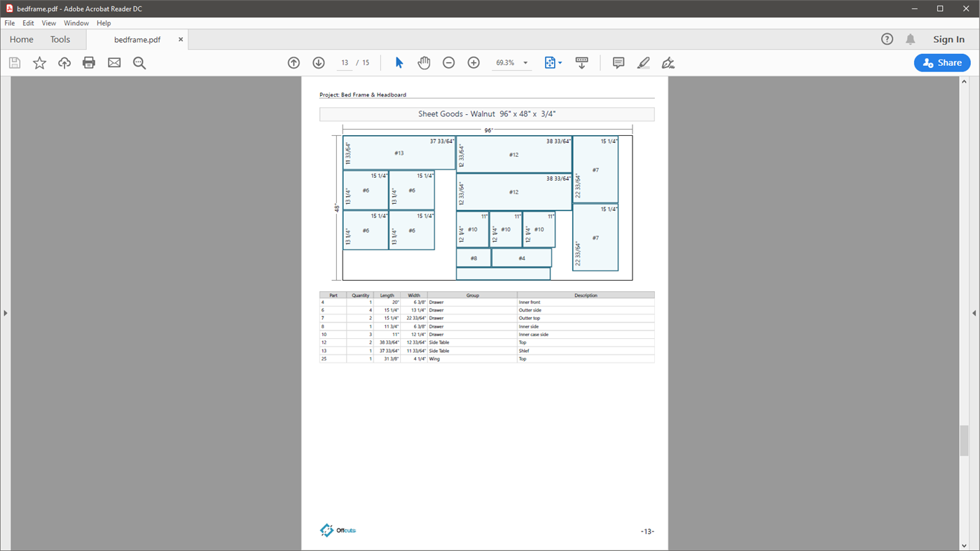Click the Sheet Goods - Walnut heading
This screenshot has width=980, height=551.
[x=487, y=114]
